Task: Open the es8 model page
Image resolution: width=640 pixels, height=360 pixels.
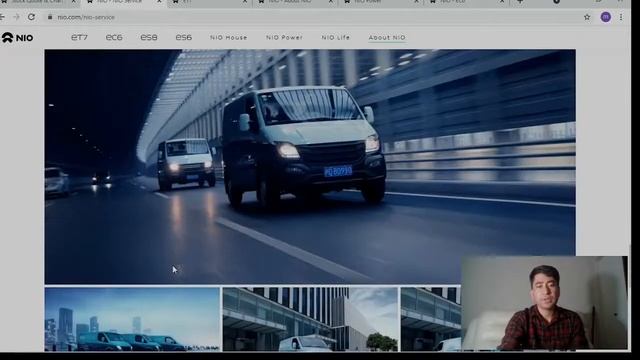Action: coord(149,37)
